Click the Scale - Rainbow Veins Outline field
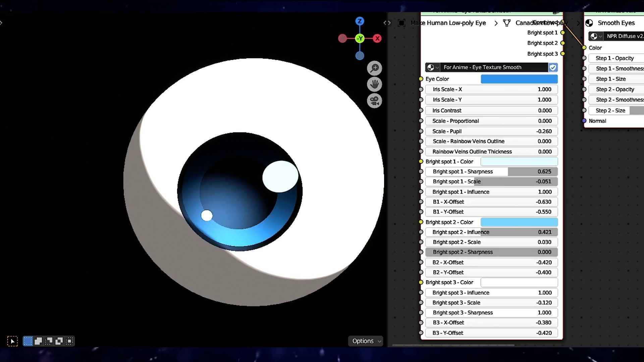This screenshot has width=644, height=362. click(x=491, y=141)
